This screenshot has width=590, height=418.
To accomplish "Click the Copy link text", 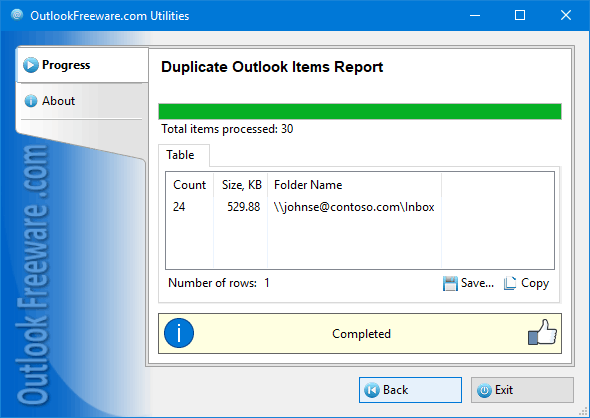I will point(535,283).
